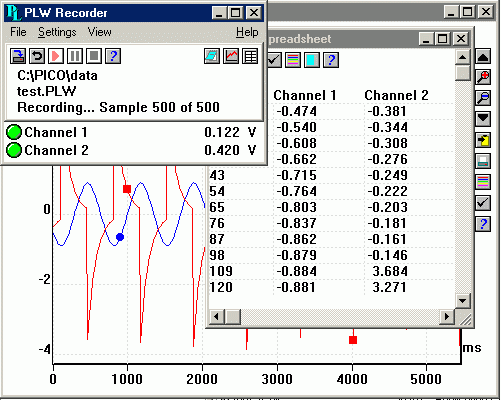Viewport: 501px width, 400px height.
Task: Click the spreadsheet horizontal scrollbar right arrow
Action: pyautogui.click(x=447, y=316)
